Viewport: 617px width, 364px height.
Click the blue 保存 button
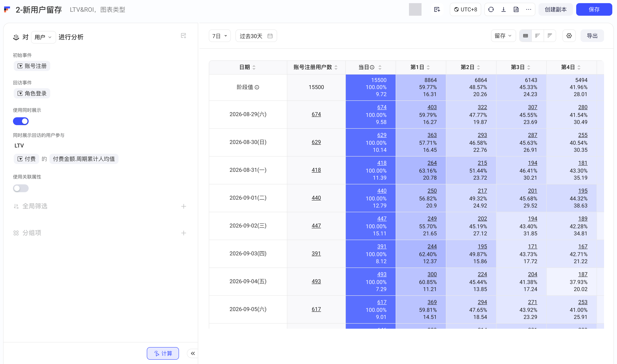(x=594, y=10)
